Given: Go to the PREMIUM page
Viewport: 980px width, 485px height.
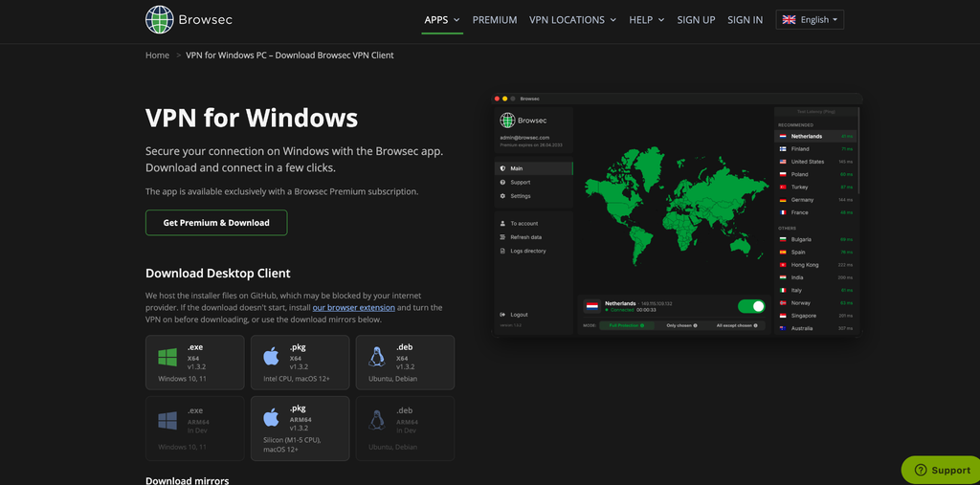Looking at the screenshot, I should click(495, 19).
